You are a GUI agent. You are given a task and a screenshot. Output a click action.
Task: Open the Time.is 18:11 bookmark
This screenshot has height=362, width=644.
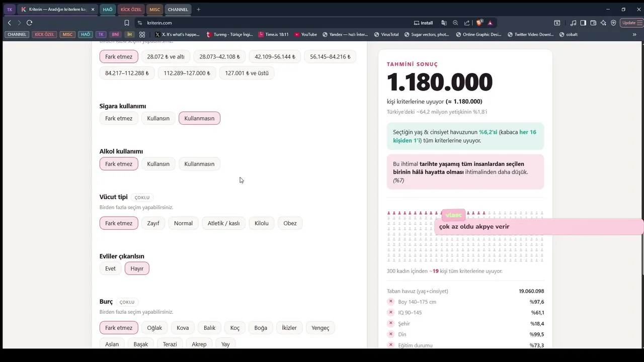click(273, 35)
